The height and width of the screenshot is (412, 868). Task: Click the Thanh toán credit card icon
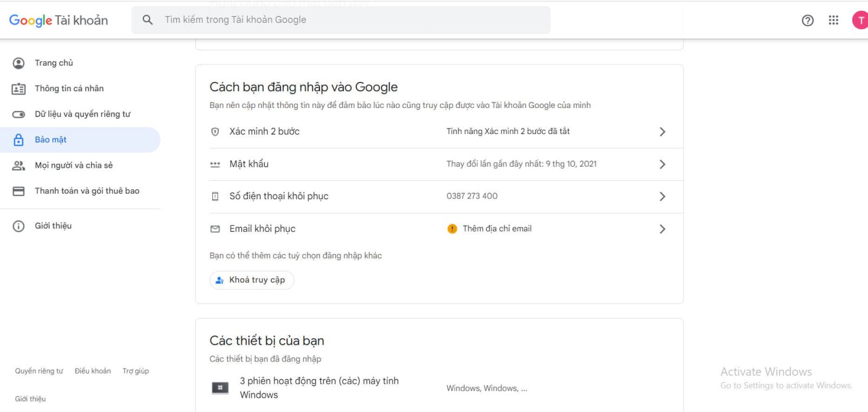(x=18, y=191)
